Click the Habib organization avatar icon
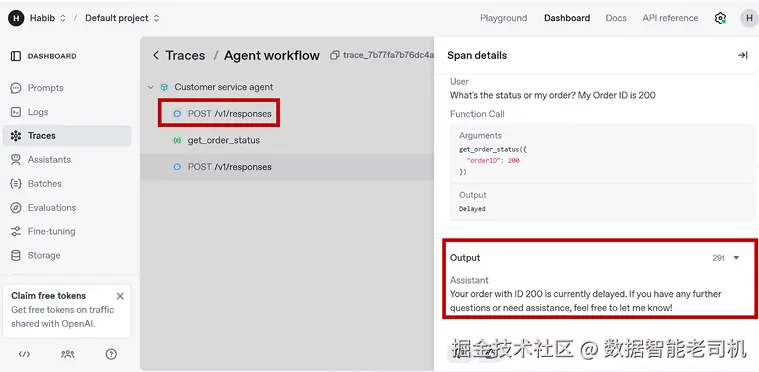 [x=16, y=18]
